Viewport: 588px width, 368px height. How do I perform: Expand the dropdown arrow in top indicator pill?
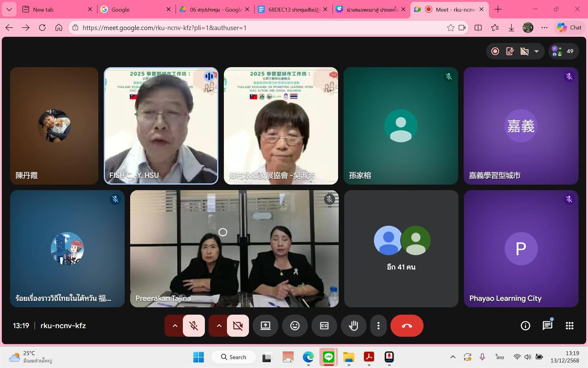point(536,51)
